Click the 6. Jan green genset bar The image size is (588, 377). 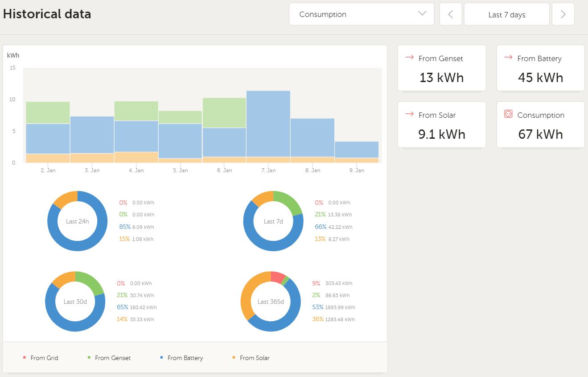pyautogui.click(x=224, y=113)
